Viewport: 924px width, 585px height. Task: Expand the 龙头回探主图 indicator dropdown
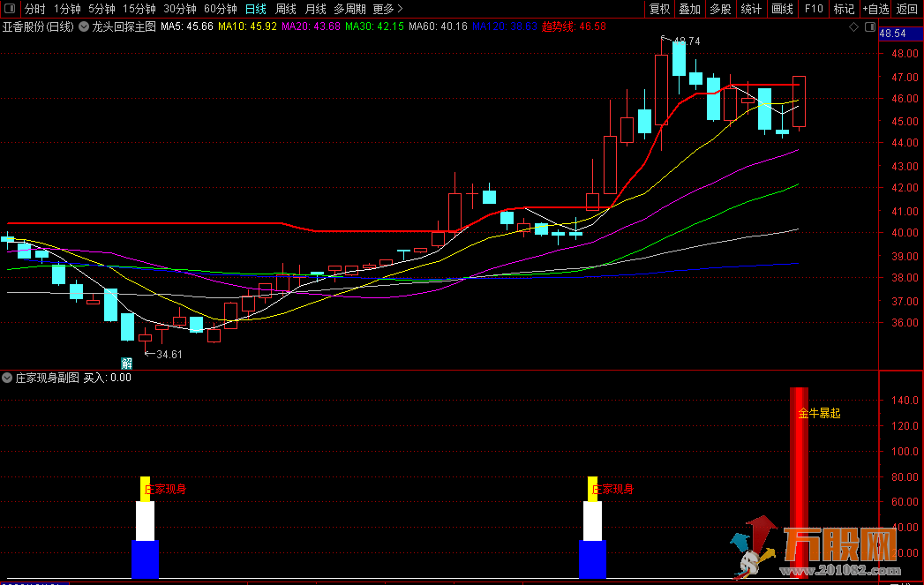(84, 26)
